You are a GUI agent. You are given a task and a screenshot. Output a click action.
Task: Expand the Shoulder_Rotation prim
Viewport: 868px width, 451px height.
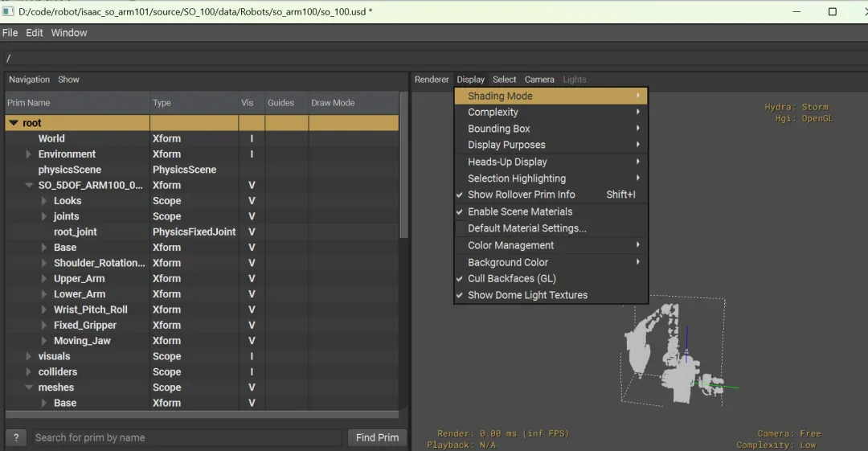point(43,263)
